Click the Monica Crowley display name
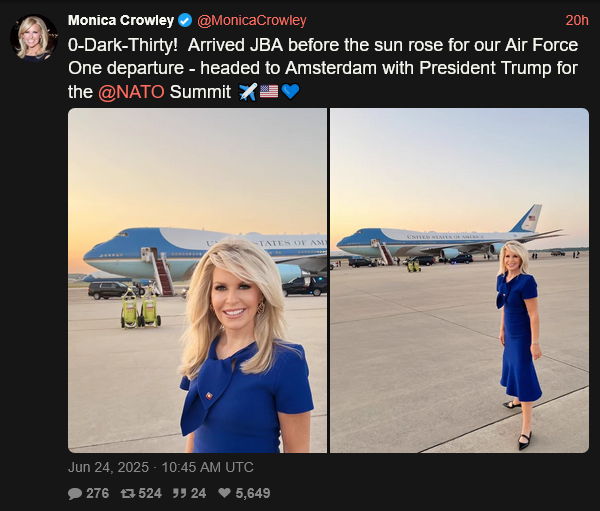The height and width of the screenshot is (511, 600). pos(121,20)
